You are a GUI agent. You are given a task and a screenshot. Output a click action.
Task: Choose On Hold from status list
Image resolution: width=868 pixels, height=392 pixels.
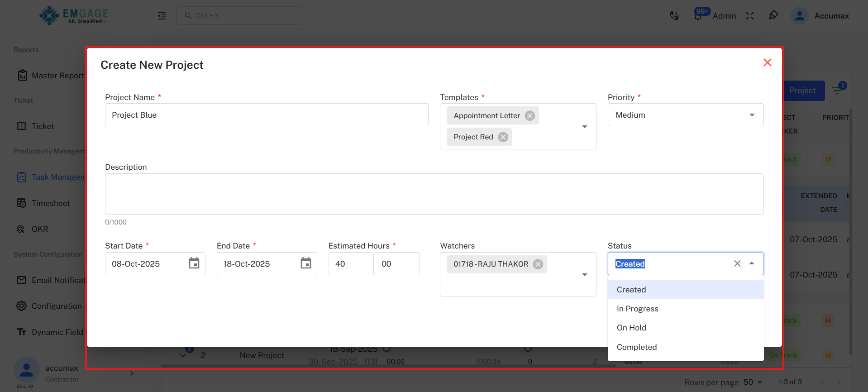631,328
